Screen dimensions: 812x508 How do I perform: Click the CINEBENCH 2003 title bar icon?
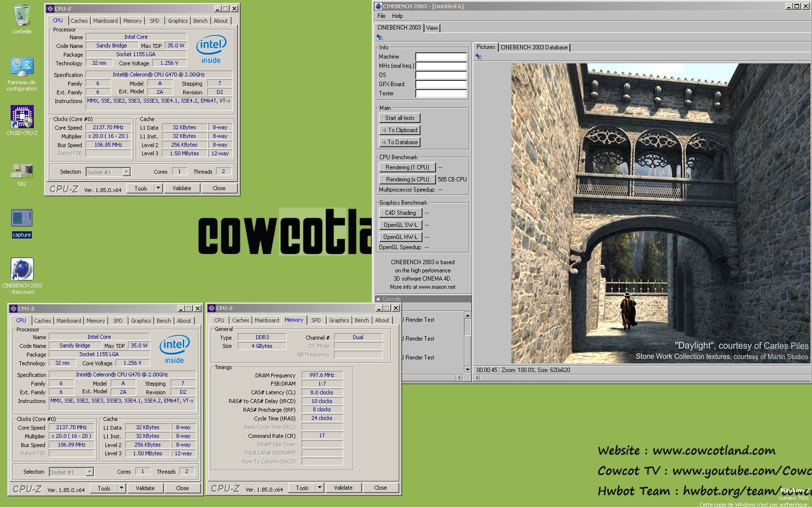(378, 6)
